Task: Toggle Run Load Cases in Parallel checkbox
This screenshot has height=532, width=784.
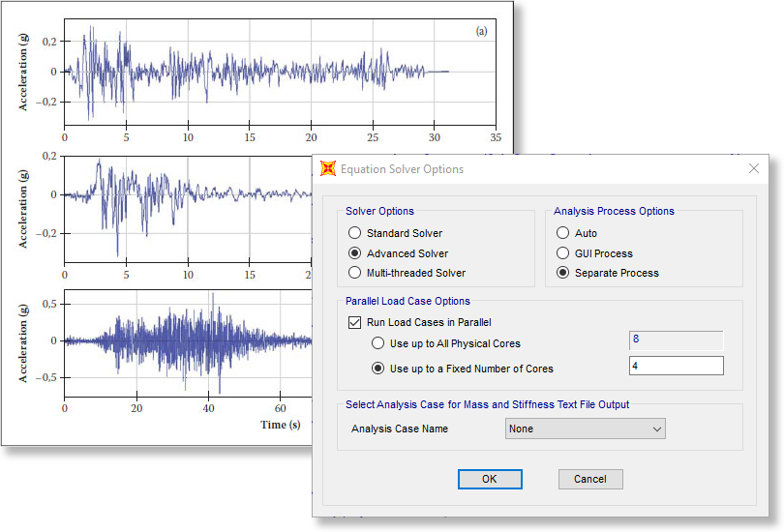Action: point(354,322)
